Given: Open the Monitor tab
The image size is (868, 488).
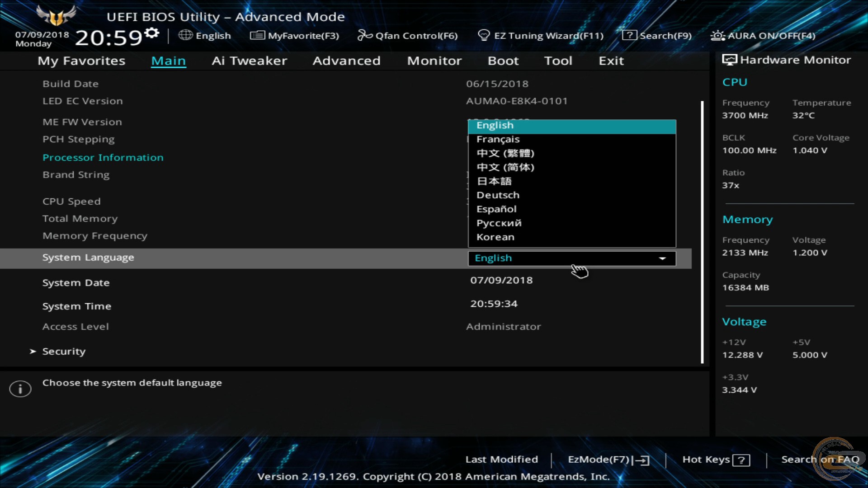Looking at the screenshot, I should point(434,61).
